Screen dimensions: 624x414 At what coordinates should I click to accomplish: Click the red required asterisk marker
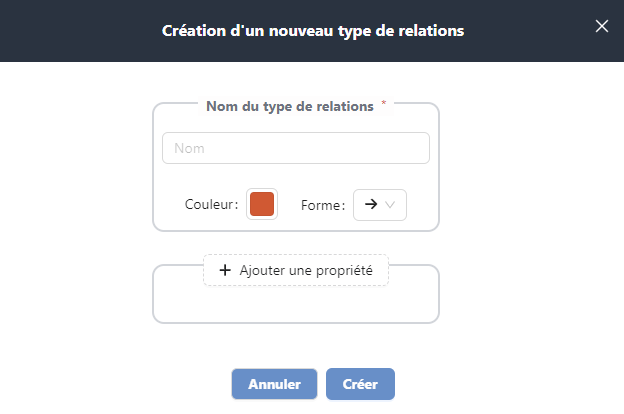384,103
